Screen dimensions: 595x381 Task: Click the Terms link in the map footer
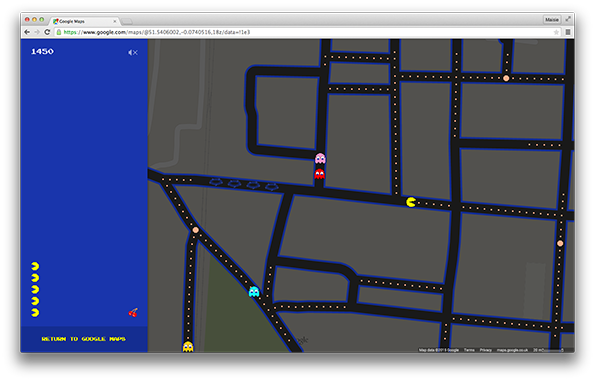tap(469, 350)
